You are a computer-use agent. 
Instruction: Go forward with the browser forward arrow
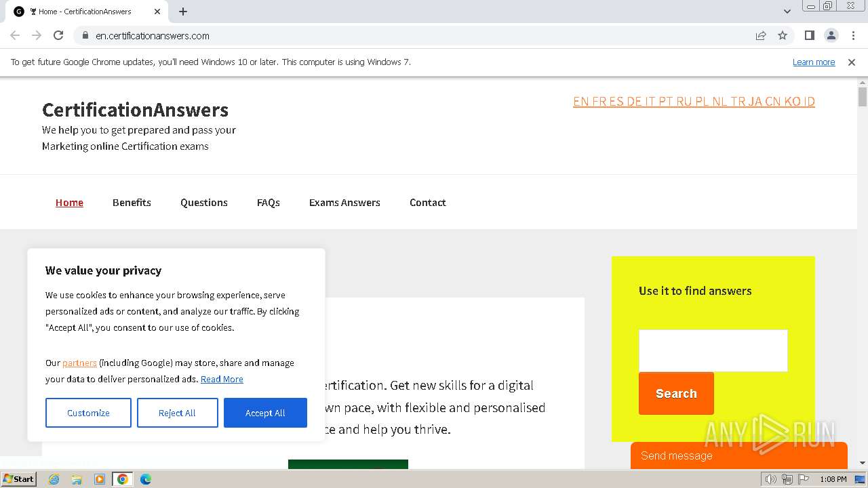pos(37,35)
